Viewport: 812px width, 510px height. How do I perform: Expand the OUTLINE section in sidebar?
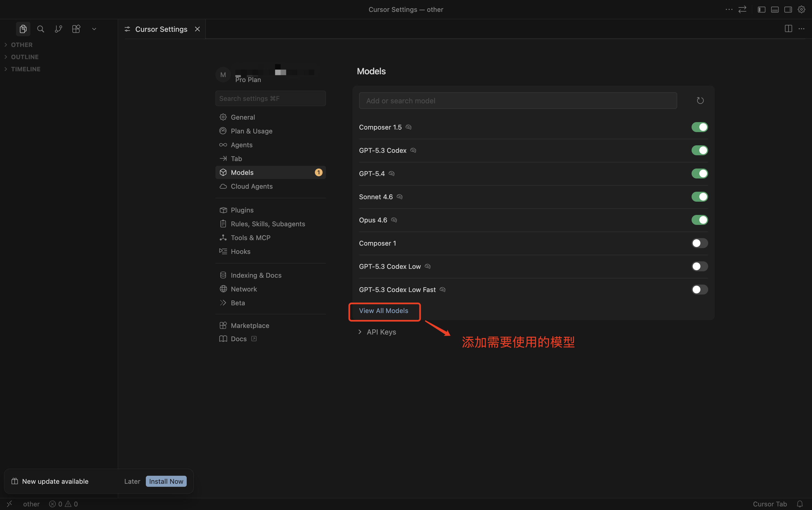(24, 57)
